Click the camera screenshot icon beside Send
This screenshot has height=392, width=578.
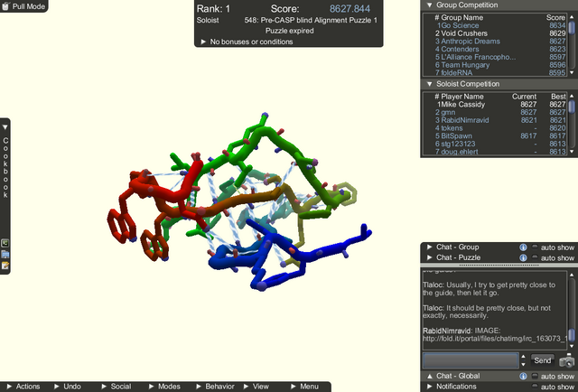(x=567, y=360)
